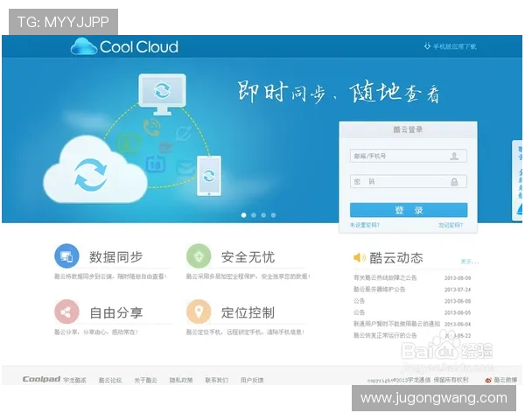
Task: Focus the email/phone number input field
Action: click(x=408, y=156)
